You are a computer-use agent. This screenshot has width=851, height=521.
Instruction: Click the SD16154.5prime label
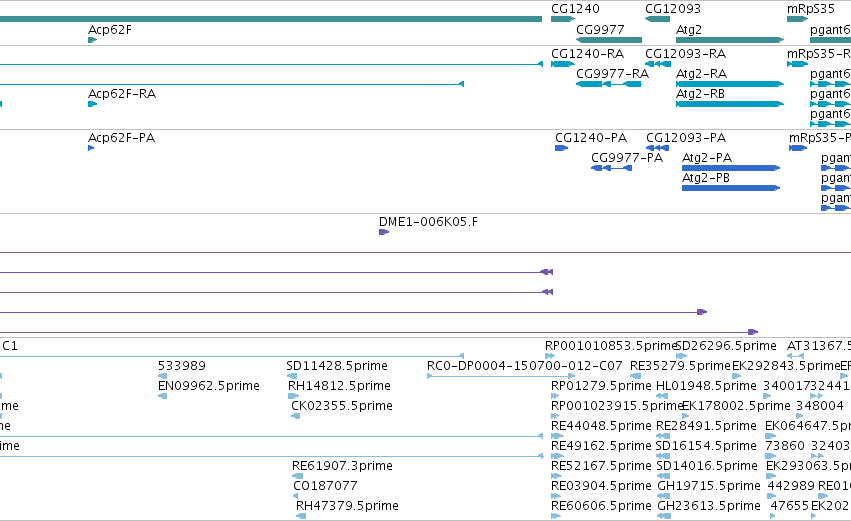(x=706, y=445)
